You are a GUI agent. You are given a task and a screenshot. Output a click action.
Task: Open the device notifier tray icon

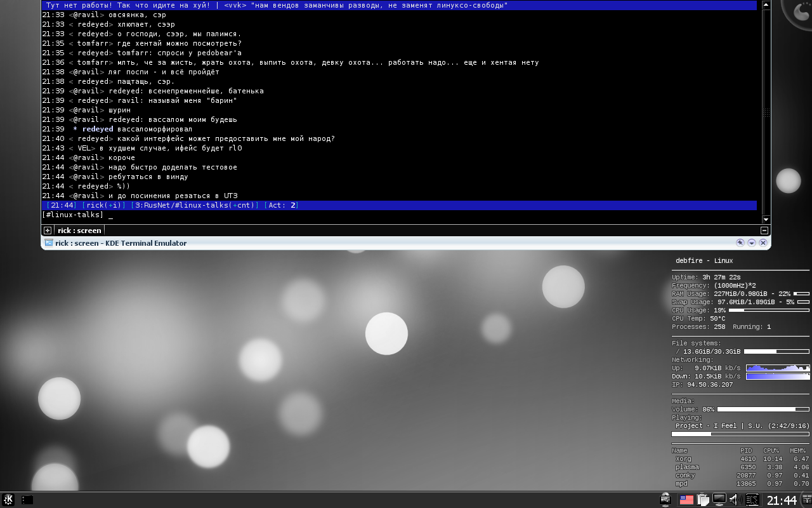coord(665,500)
